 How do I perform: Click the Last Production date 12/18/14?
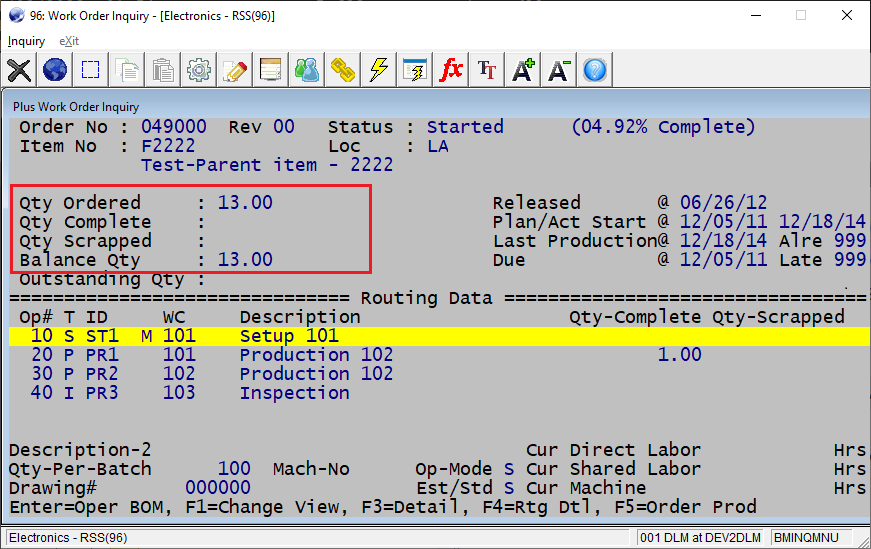[x=723, y=241]
